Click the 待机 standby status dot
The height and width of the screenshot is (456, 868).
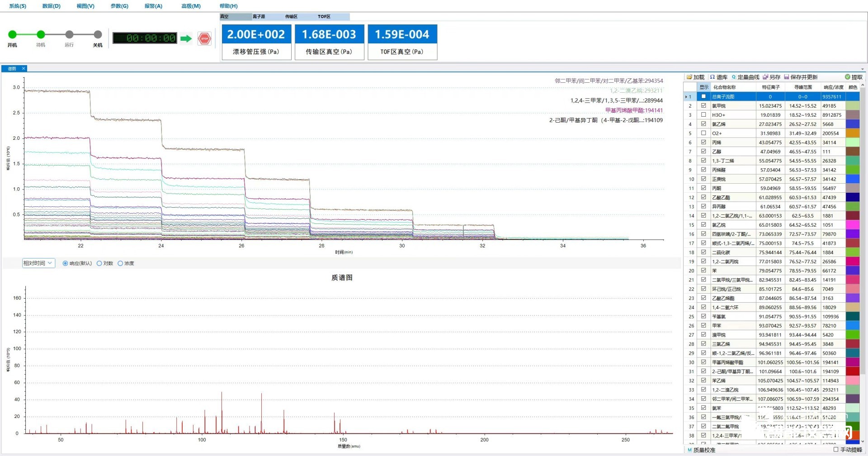click(x=41, y=34)
